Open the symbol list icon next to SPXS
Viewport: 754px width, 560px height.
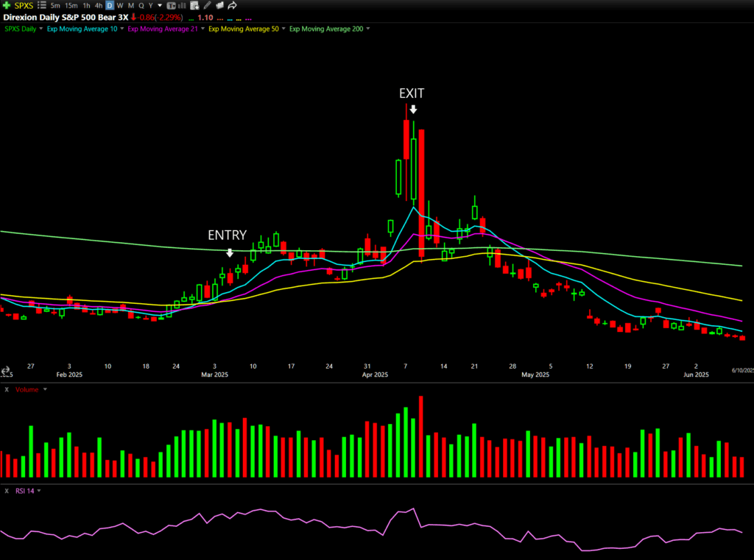(41, 5)
